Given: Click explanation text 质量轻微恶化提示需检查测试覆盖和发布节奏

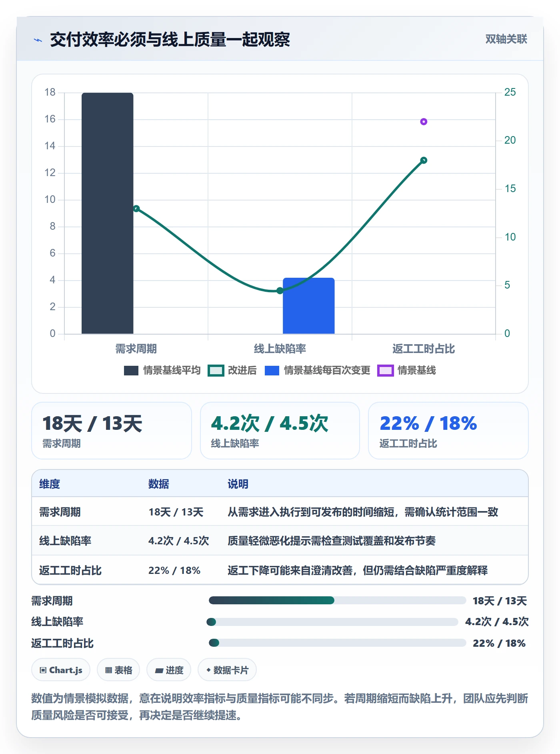Looking at the screenshot, I should click(332, 541).
